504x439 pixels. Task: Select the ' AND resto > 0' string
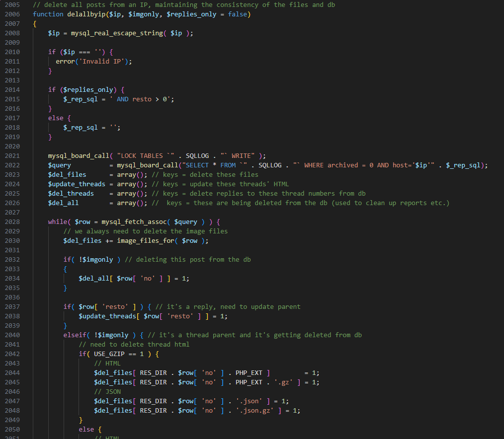point(140,99)
